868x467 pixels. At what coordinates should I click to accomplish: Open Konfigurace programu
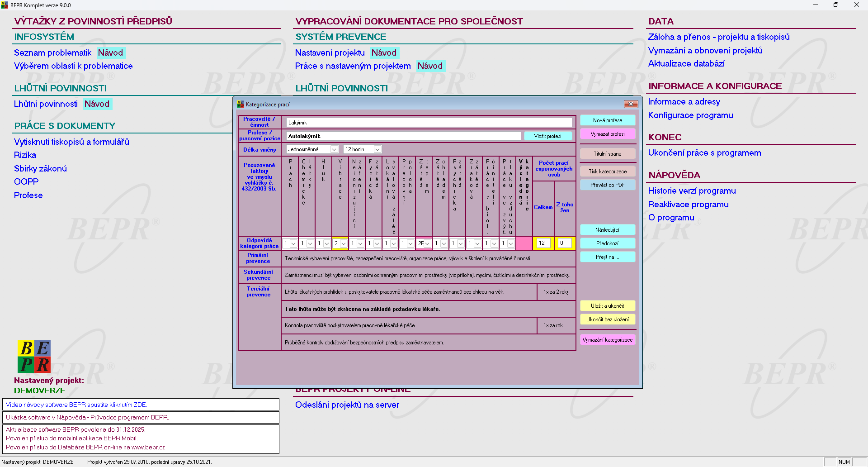(x=690, y=115)
